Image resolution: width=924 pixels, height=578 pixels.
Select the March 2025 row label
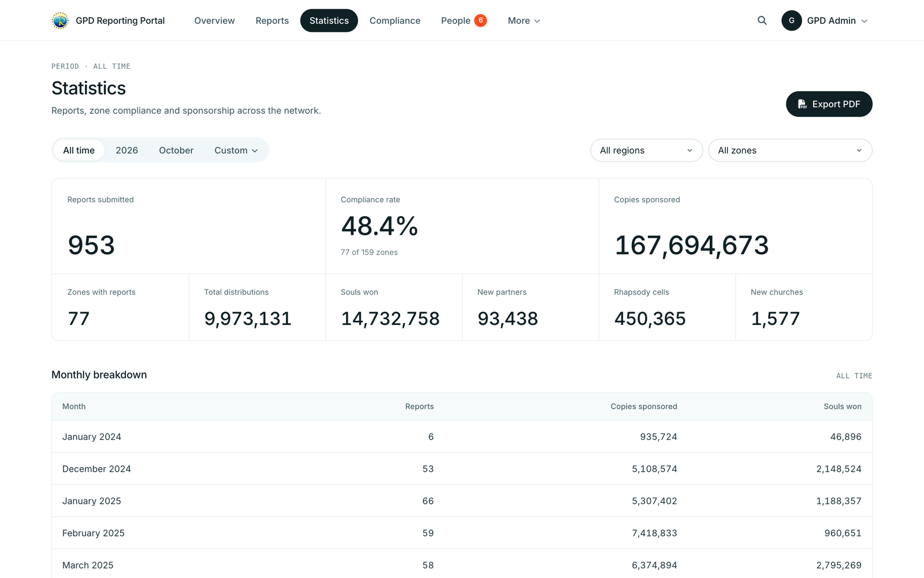88,565
